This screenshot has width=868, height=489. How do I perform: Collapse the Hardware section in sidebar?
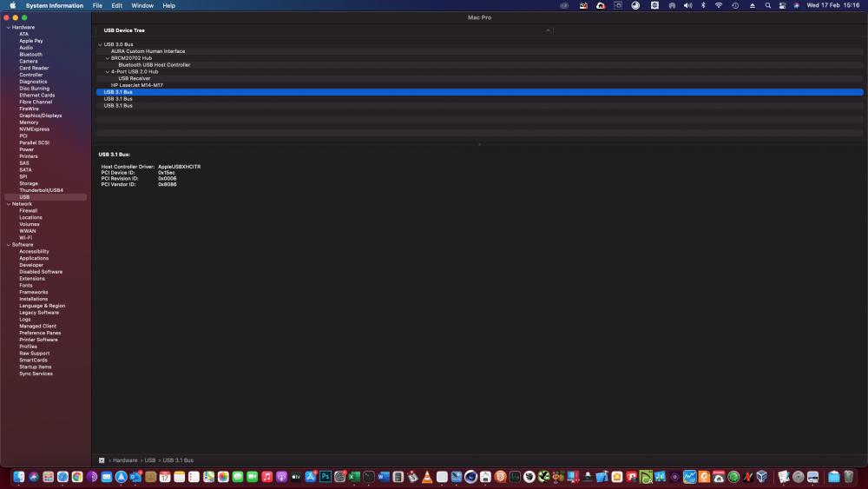(9, 27)
